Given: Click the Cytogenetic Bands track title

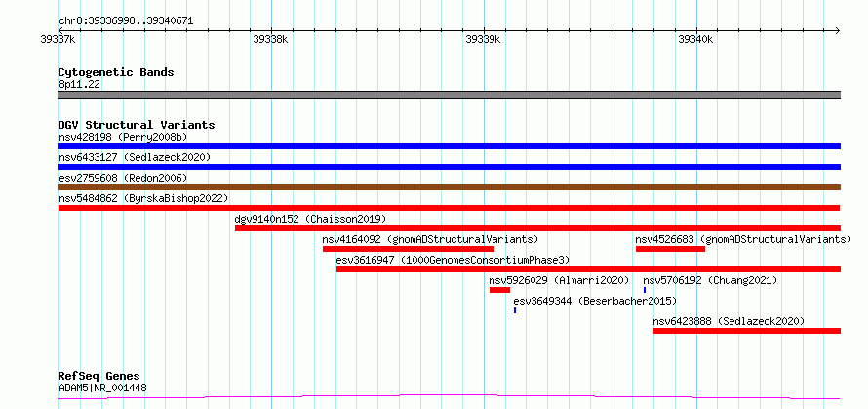Looking at the screenshot, I should pyautogui.click(x=116, y=72).
